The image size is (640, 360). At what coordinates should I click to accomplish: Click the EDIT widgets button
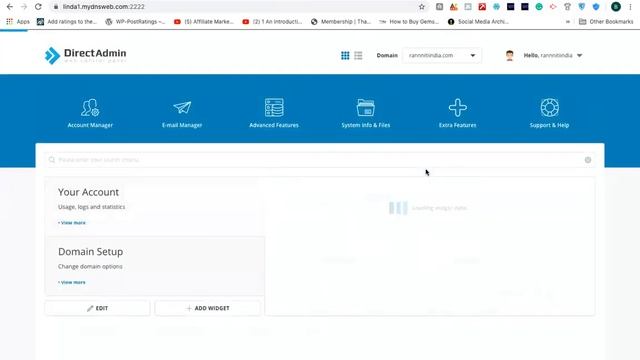click(98, 308)
